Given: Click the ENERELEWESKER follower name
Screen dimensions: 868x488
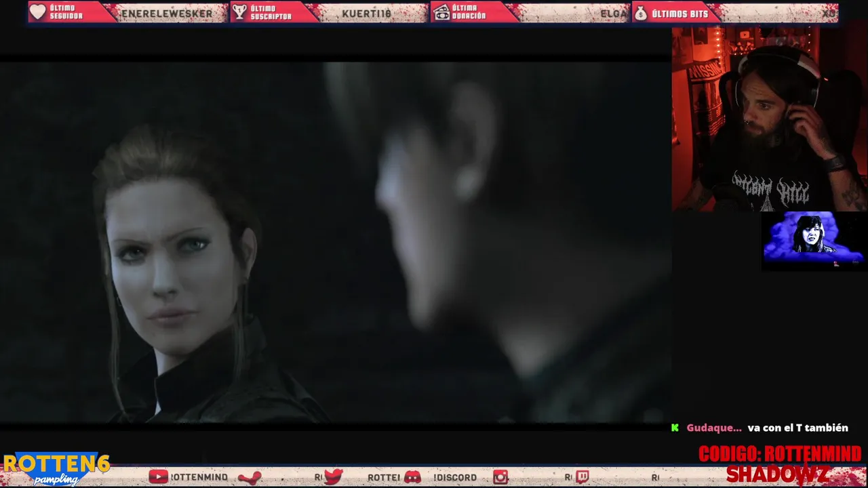Looking at the screenshot, I should coord(166,13).
